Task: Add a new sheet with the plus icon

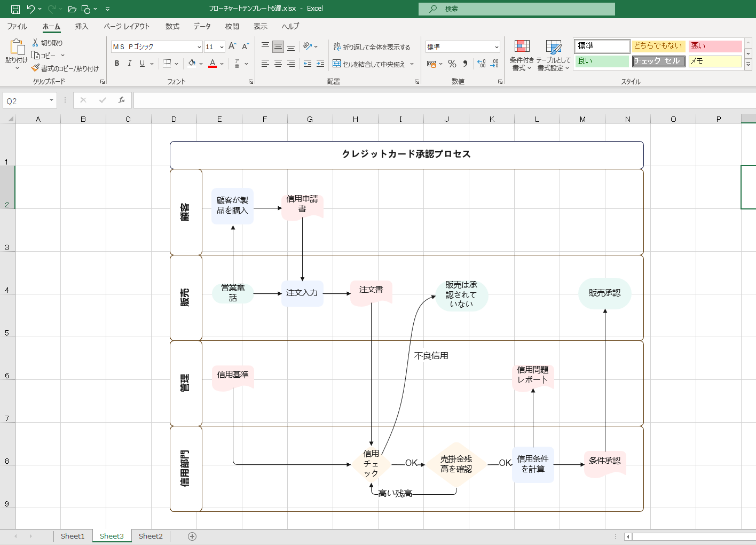Action: coord(192,536)
